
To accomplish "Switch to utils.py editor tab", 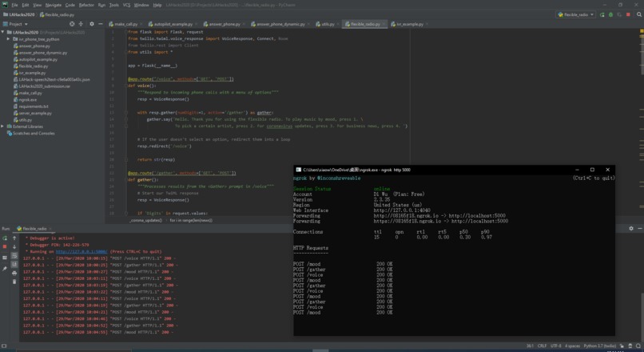I will point(328,24).
